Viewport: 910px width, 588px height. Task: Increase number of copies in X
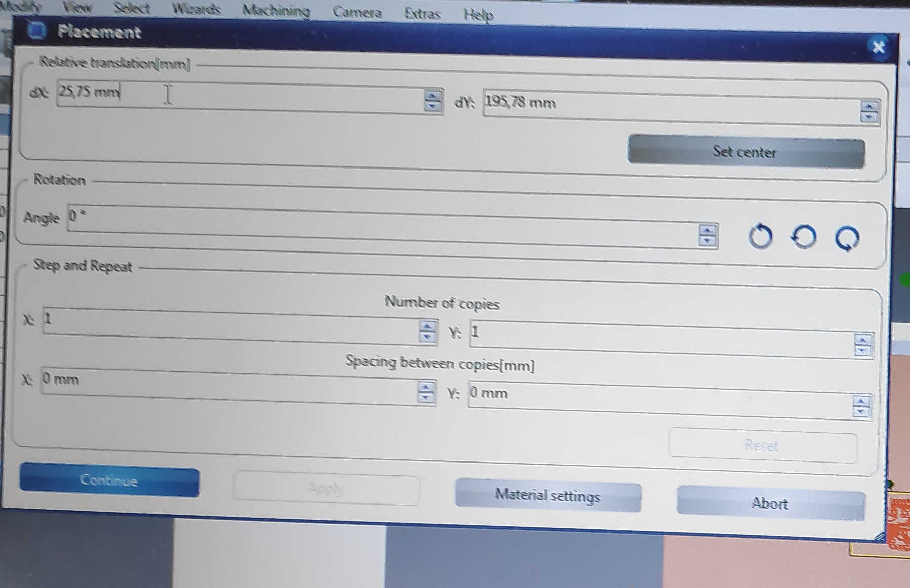tap(428, 326)
